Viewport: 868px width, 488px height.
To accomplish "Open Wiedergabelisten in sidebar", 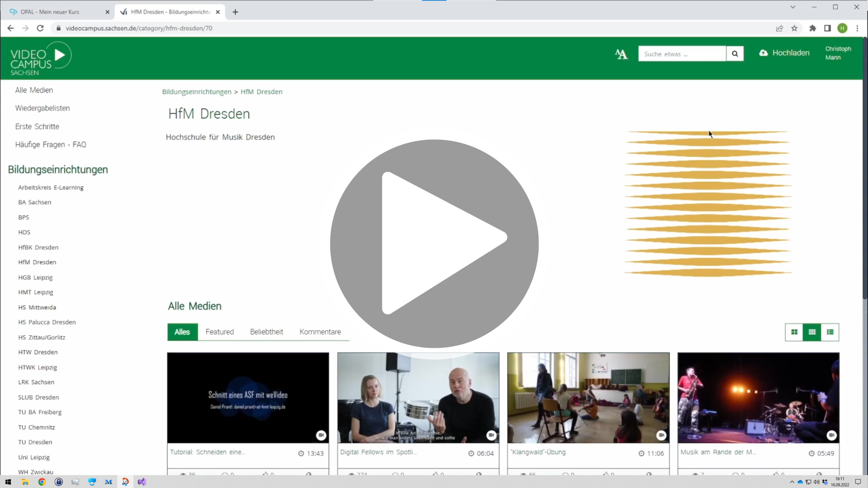I will click(43, 108).
